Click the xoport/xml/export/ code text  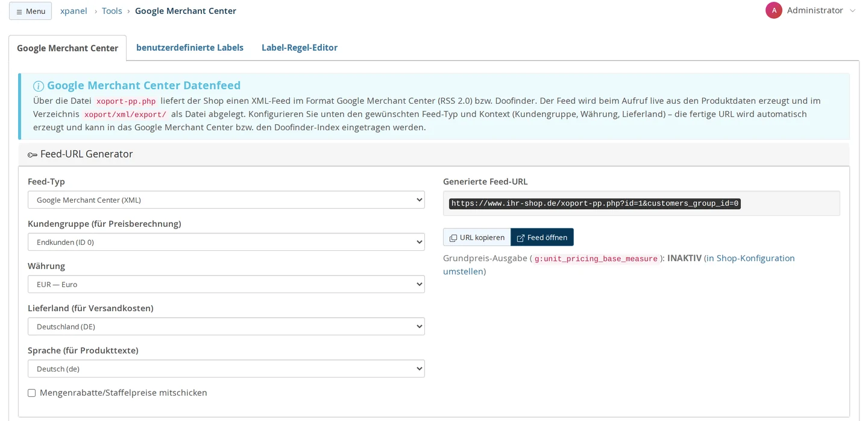point(125,115)
